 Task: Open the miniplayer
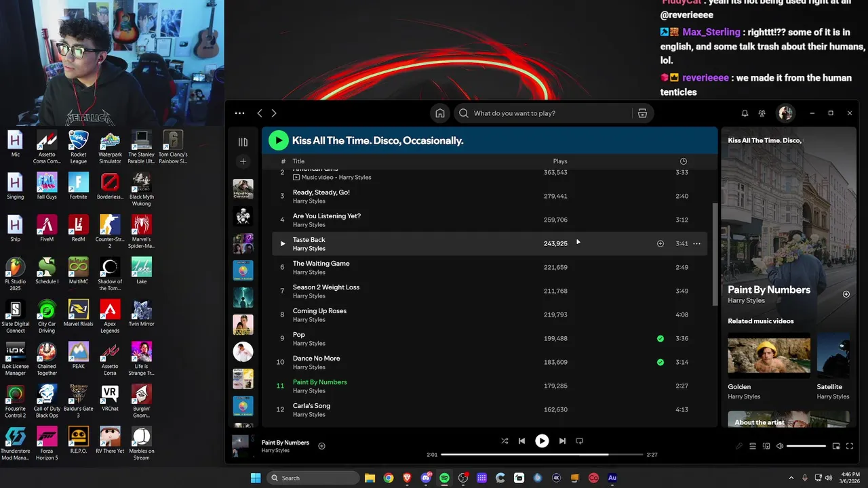pyautogui.click(x=836, y=446)
